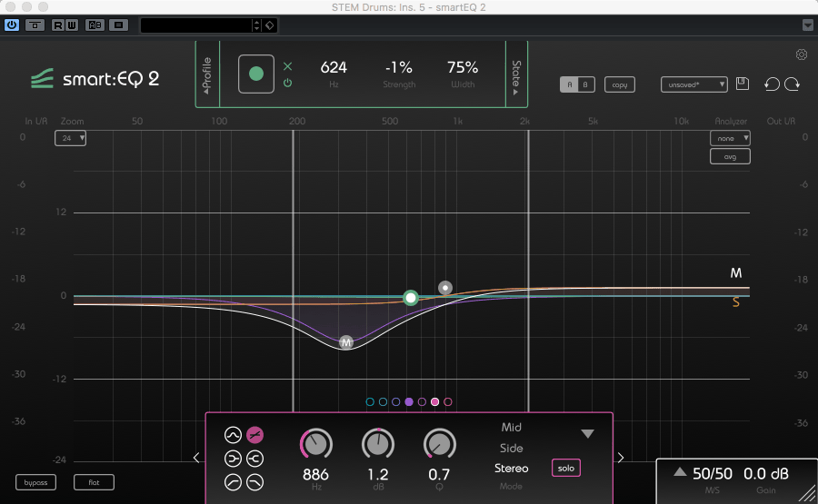This screenshot has height=504, width=818.
Task: Go to previous band with left chevron
Action: point(196,458)
